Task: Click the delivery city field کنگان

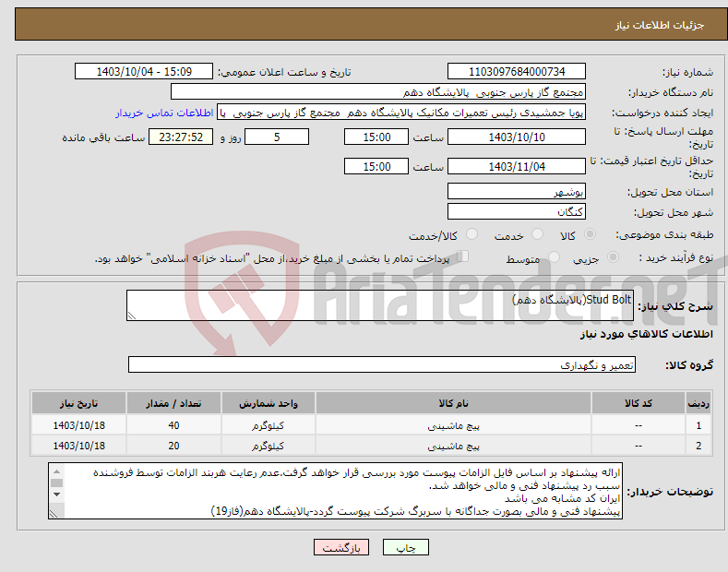Action: pos(517,211)
